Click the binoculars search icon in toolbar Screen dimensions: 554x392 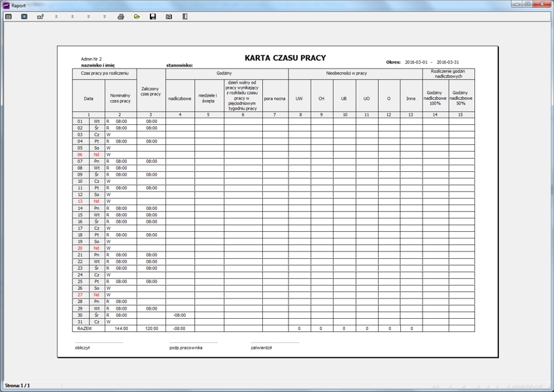pos(169,16)
